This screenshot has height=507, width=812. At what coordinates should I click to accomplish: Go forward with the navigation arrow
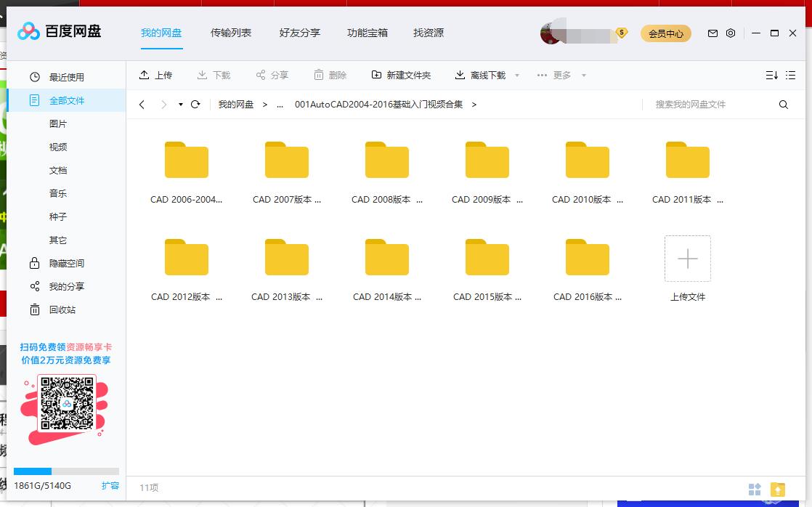163,105
